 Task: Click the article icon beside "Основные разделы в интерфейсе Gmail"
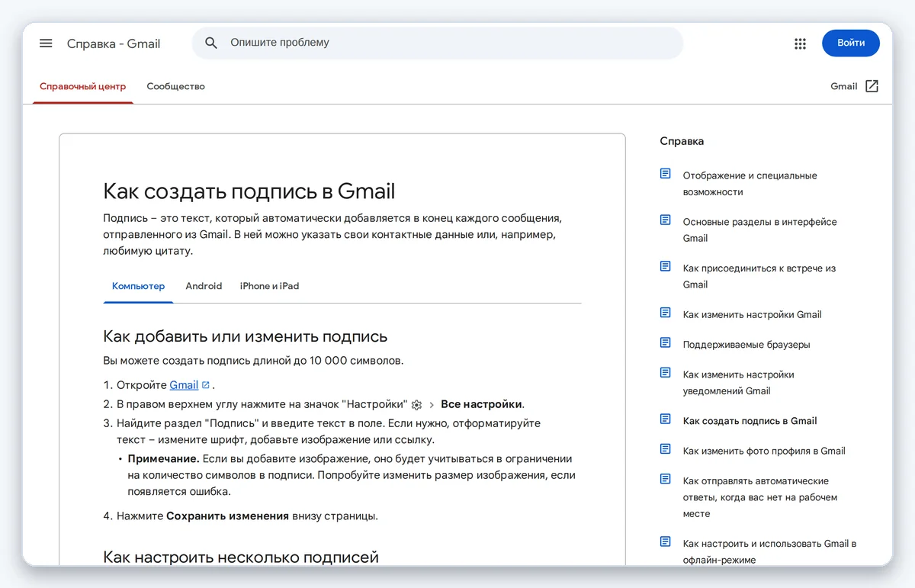[x=666, y=220]
